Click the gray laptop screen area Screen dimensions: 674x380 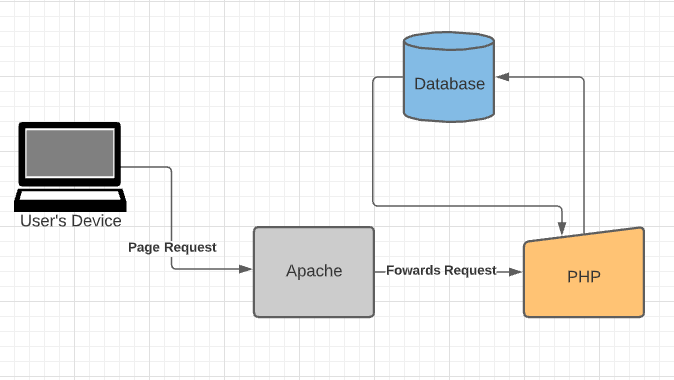coord(70,153)
